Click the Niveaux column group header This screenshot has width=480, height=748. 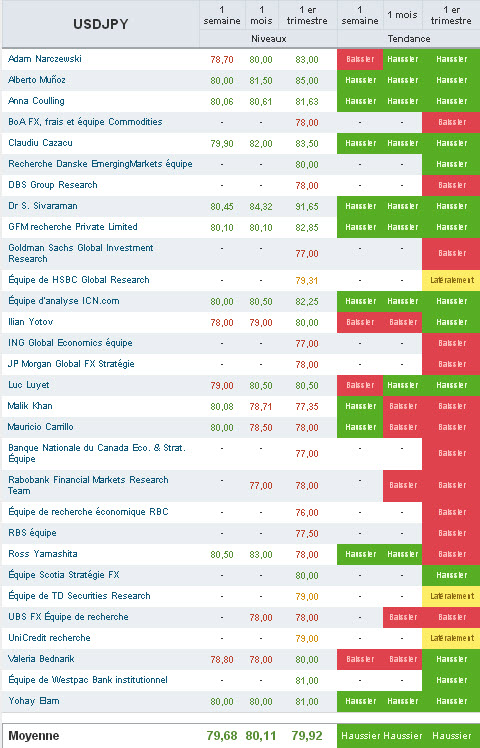[269, 39]
